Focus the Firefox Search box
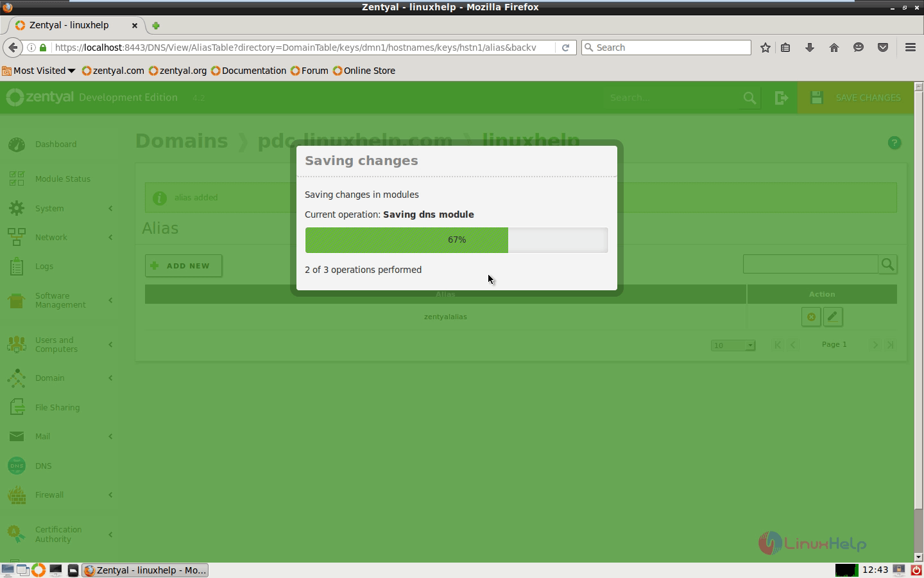Image resolution: width=924 pixels, height=578 pixels. pos(666,48)
